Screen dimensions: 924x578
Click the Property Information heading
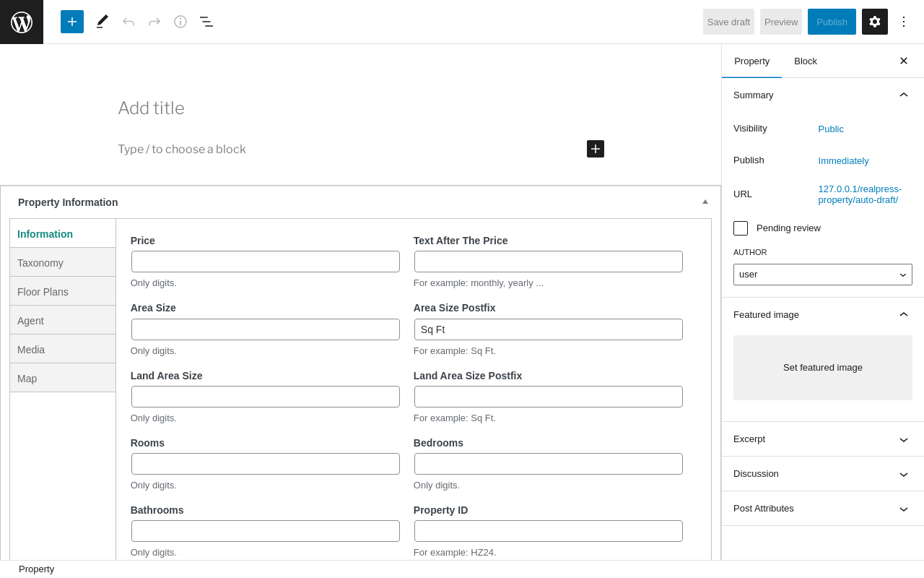point(68,202)
